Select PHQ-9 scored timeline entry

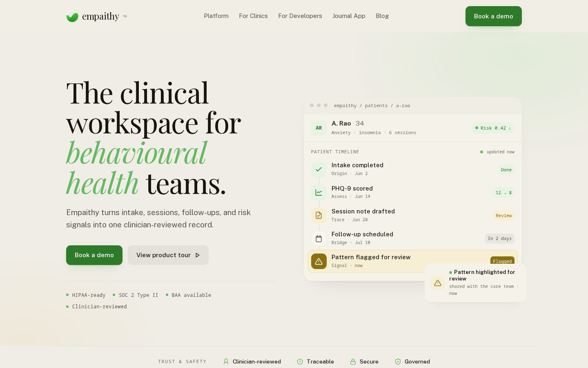(x=413, y=192)
